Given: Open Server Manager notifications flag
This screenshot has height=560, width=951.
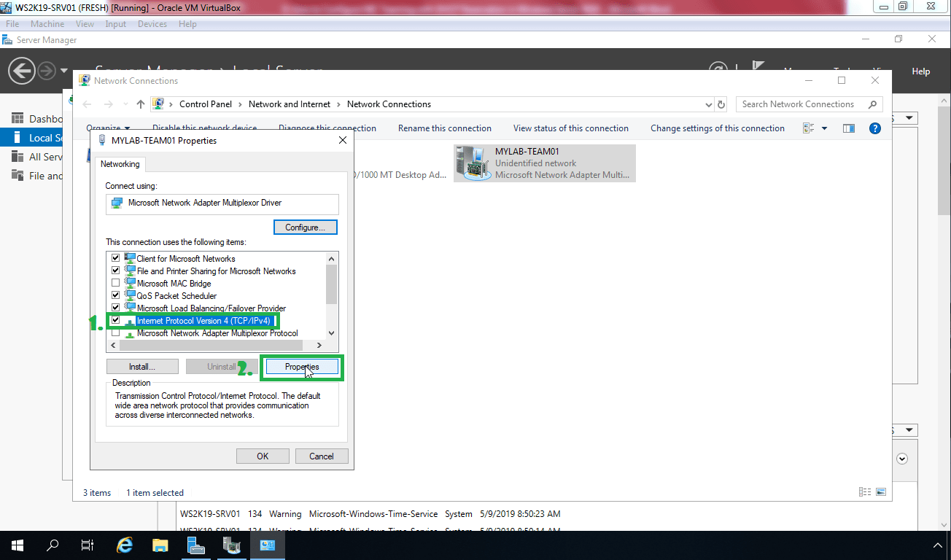Looking at the screenshot, I should click(x=758, y=69).
